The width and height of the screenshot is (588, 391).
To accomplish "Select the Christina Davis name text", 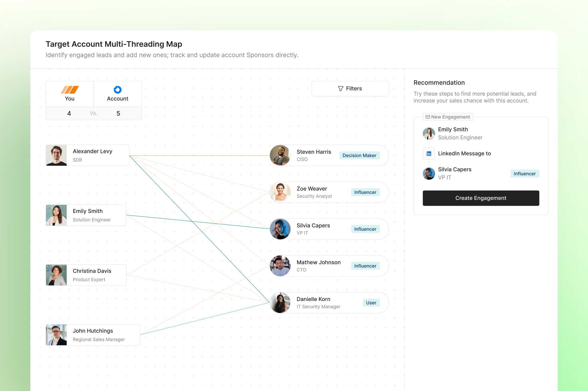I will (x=92, y=271).
